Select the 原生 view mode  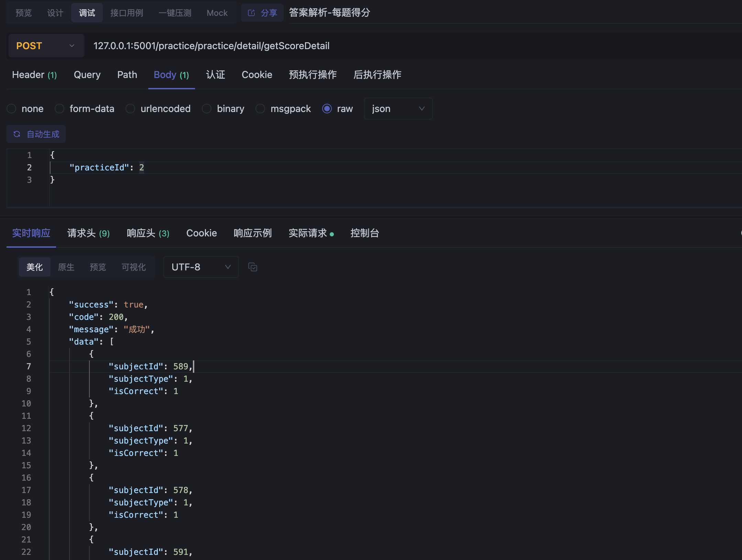coord(66,267)
